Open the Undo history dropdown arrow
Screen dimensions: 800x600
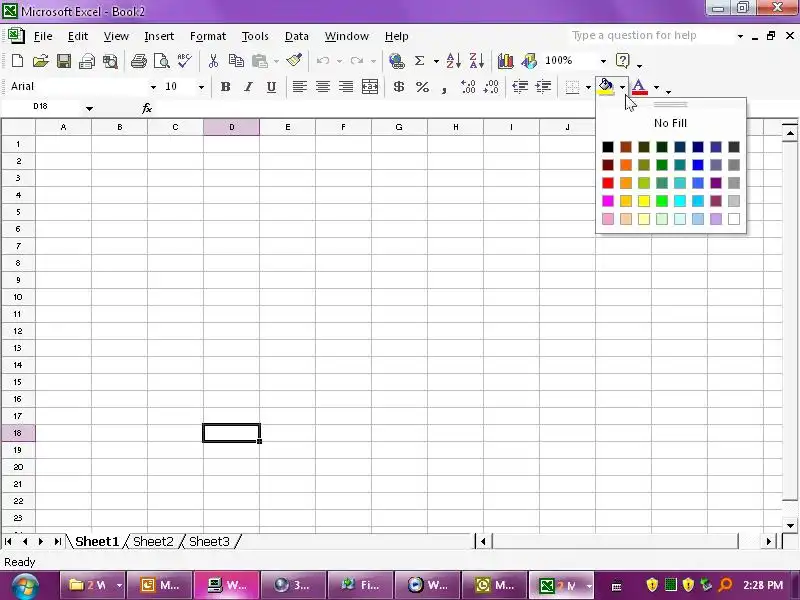(339, 61)
